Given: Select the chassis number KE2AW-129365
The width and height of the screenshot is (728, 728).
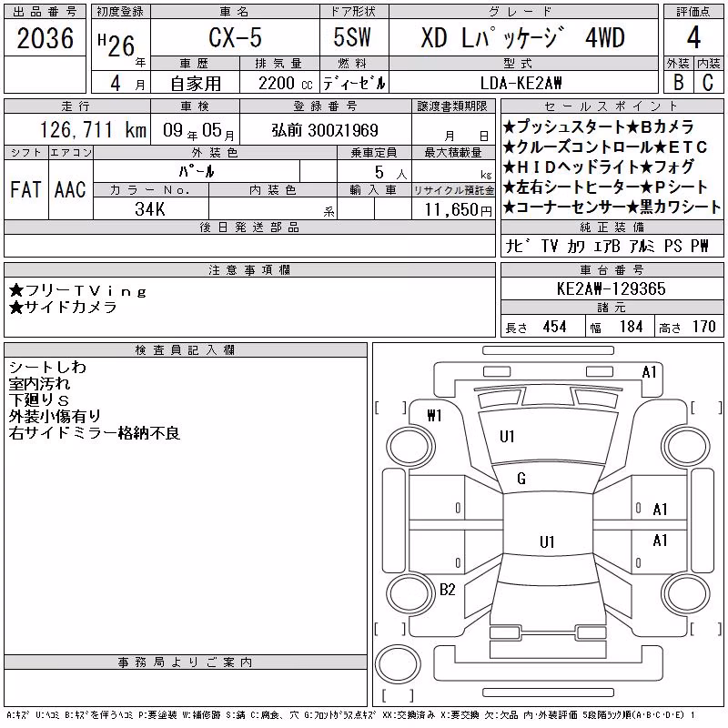Looking at the screenshot, I should coord(611,288).
